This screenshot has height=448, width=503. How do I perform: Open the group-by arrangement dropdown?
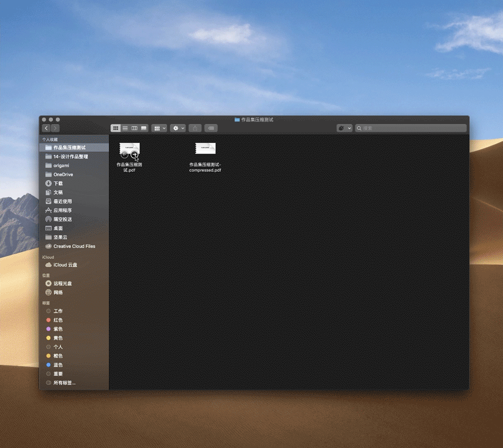pyautogui.click(x=159, y=128)
